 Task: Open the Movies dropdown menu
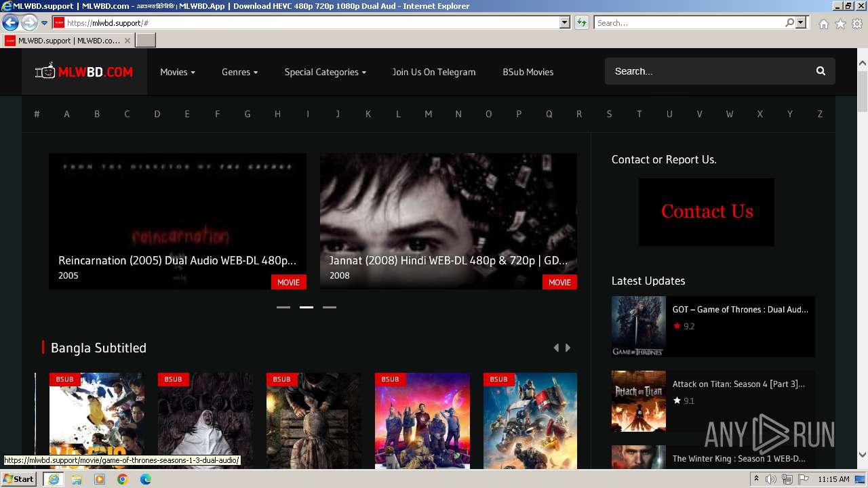pyautogui.click(x=178, y=72)
